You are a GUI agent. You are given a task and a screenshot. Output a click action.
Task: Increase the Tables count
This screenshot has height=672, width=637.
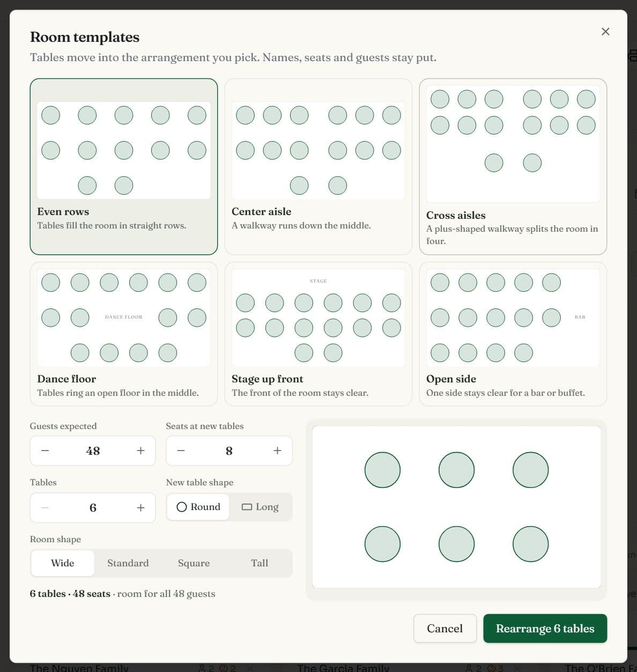coord(140,508)
